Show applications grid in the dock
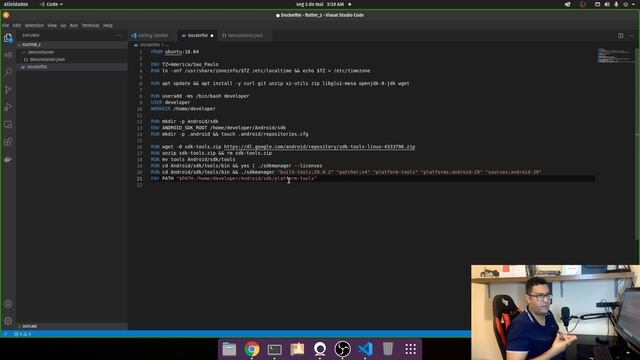This screenshot has width=640, height=360. click(411, 349)
